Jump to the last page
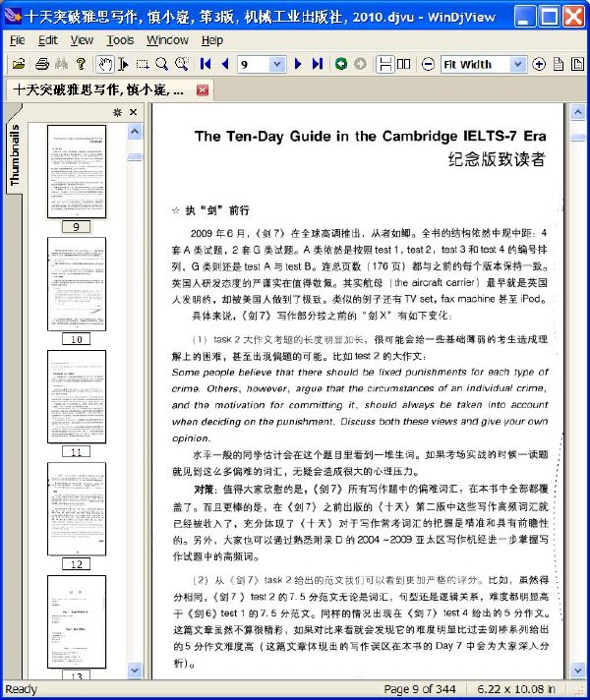This screenshot has width=590, height=700. (x=317, y=64)
